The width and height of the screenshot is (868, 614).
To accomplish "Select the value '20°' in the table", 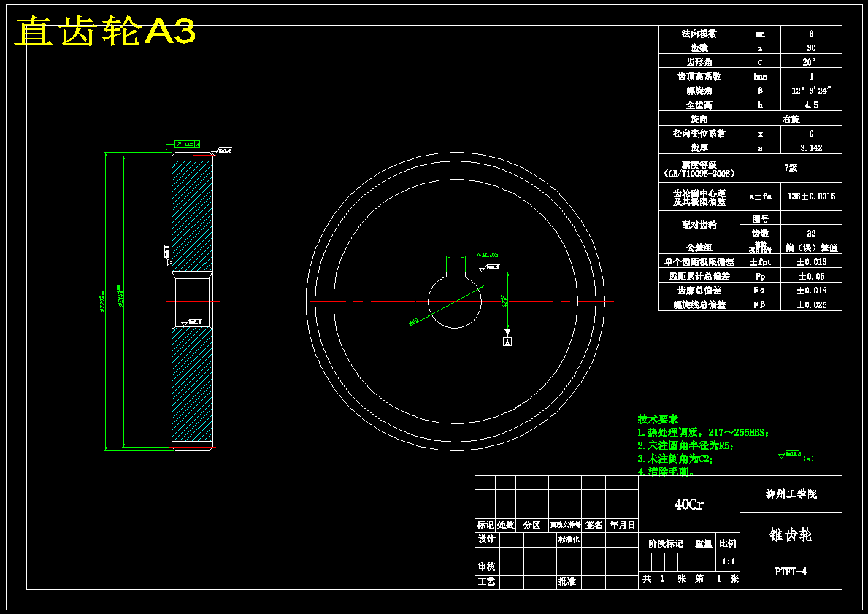I will pyautogui.click(x=811, y=62).
